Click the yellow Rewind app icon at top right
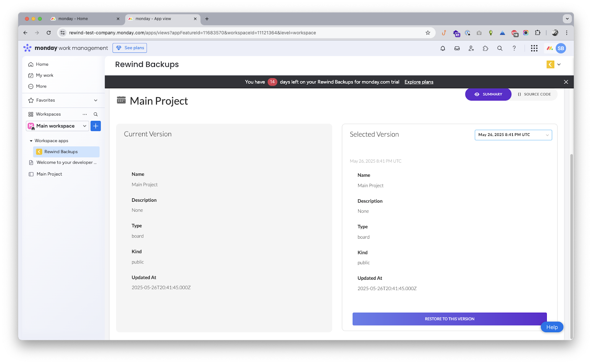592x364 pixels. 550,64
